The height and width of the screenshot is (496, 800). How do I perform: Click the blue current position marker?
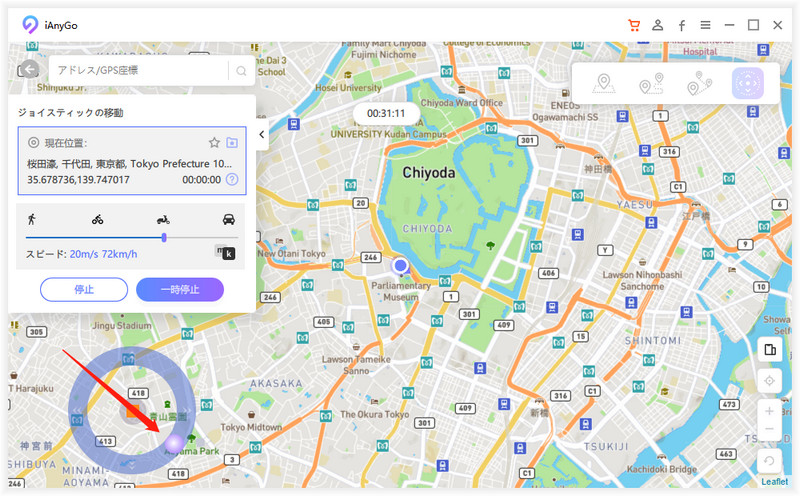pyautogui.click(x=401, y=265)
